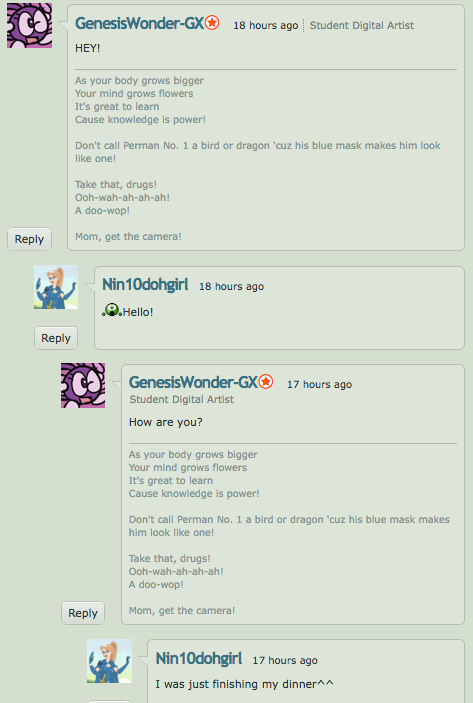The width and height of the screenshot is (473, 703).
Task: Reply to the Hello! comment
Action: click(x=56, y=338)
